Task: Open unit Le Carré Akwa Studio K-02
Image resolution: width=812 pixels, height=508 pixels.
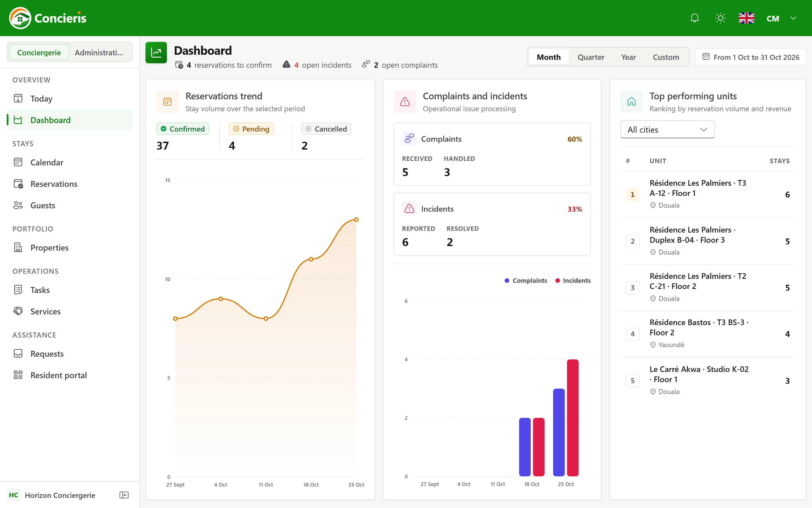Action: (x=708, y=380)
